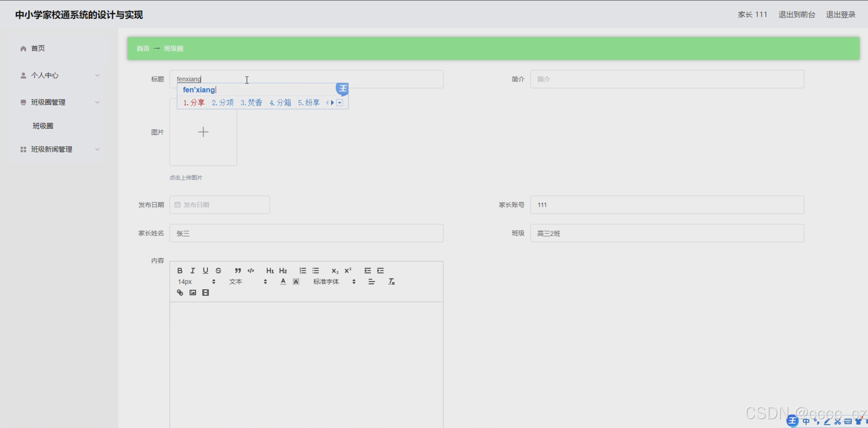The height and width of the screenshot is (428, 868).
Task: Insert video using film icon
Action: click(206, 293)
